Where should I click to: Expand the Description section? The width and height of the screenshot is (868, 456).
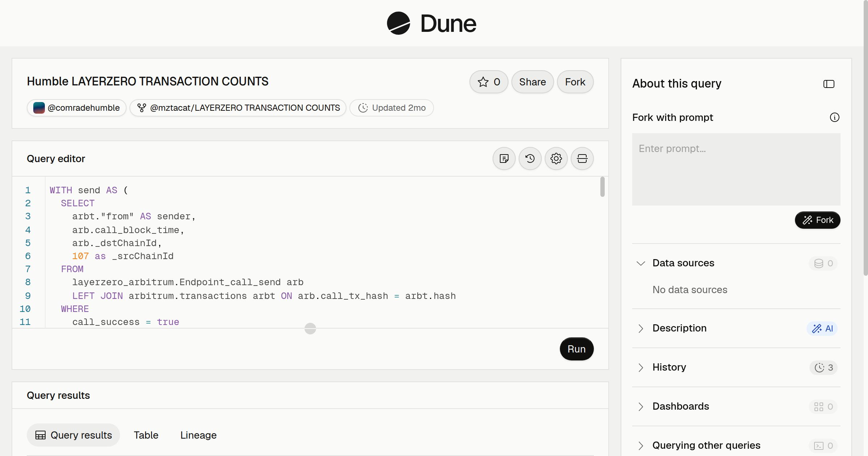(641, 328)
